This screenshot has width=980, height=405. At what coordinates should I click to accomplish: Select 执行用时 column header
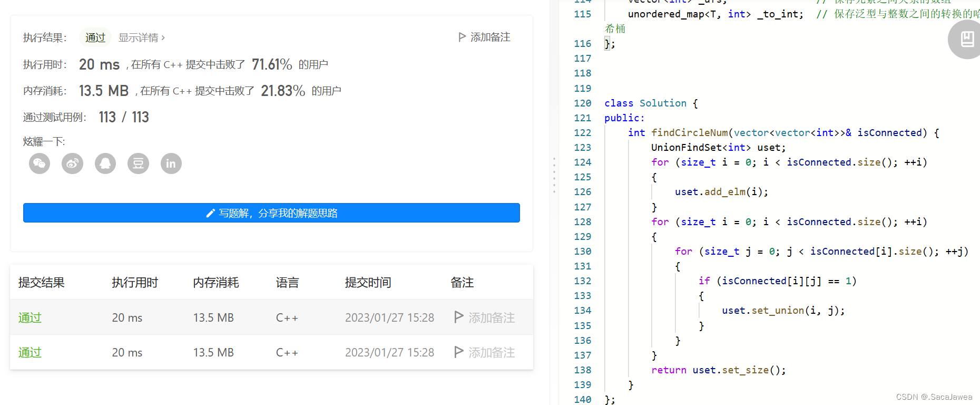pyautogui.click(x=135, y=283)
